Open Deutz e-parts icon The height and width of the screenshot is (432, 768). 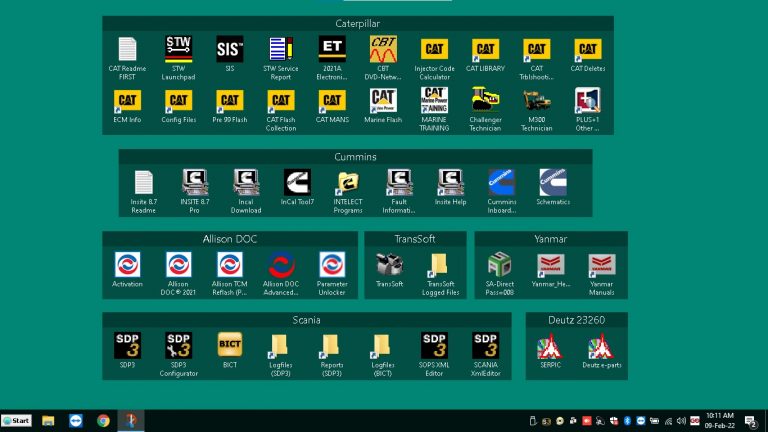601,346
